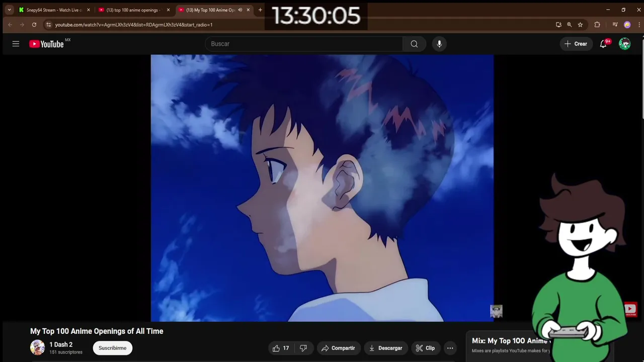
Task: Start voice search with microphone icon
Action: click(x=439, y=44)
